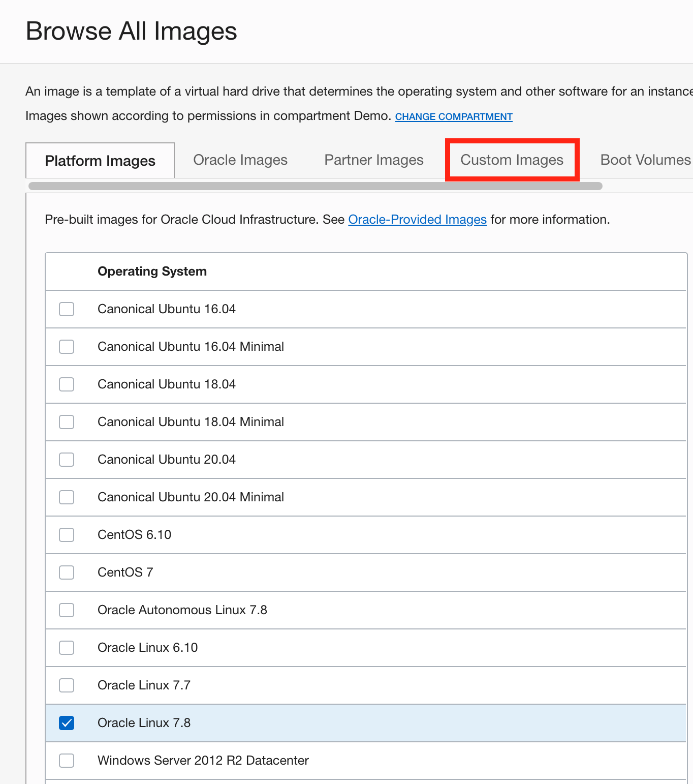
Task: Click the horizontal tab scrollbar
Action: coord(316,186)
